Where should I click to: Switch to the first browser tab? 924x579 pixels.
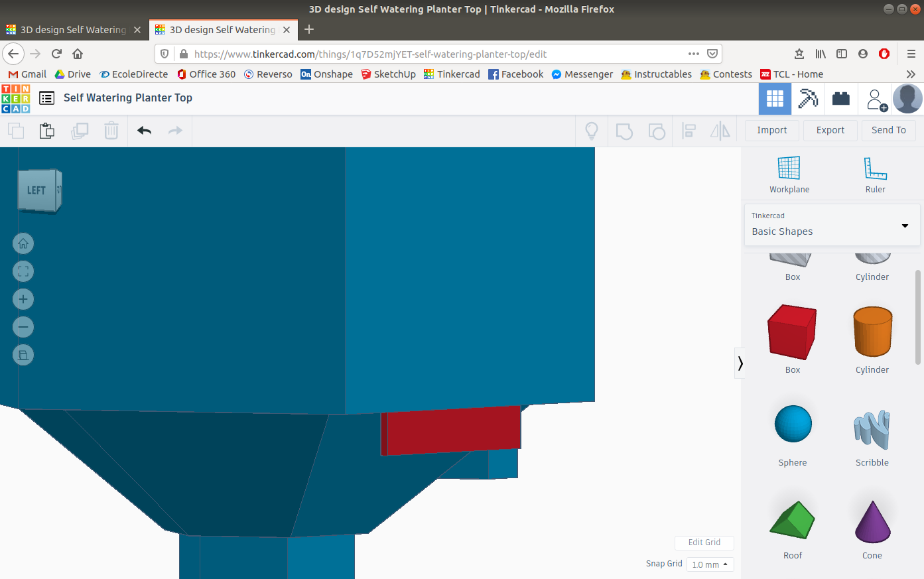73,29
